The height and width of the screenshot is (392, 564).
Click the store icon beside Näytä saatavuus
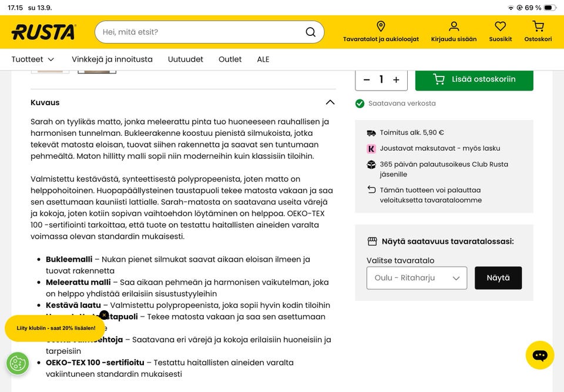(372, 241)
